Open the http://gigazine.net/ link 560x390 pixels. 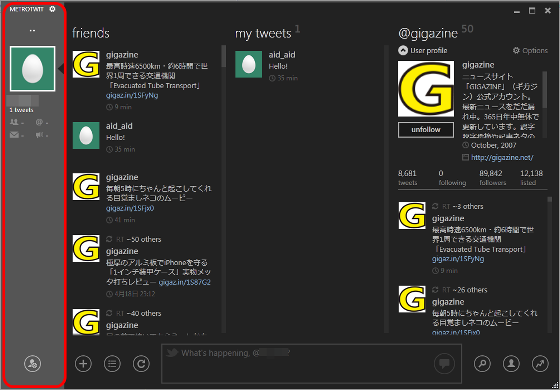[502, 157]
